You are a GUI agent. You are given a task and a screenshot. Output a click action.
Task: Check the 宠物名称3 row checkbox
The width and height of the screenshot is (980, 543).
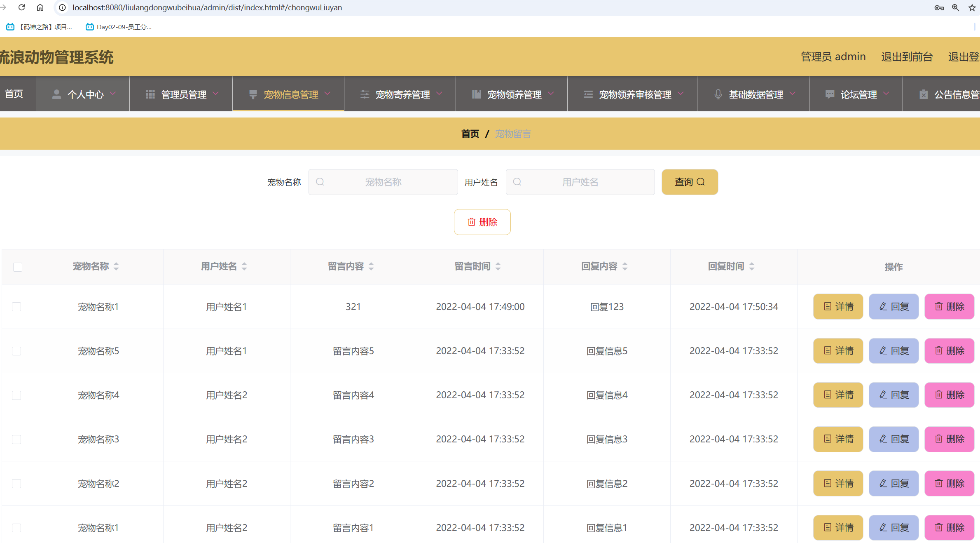(16, 439)
